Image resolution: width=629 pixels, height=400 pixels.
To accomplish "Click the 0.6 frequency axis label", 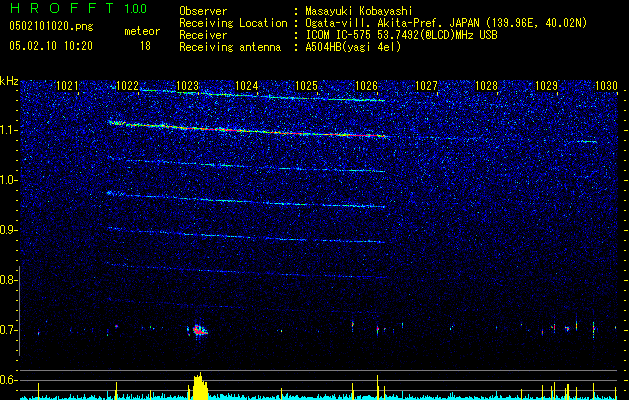I will [7, 380].
